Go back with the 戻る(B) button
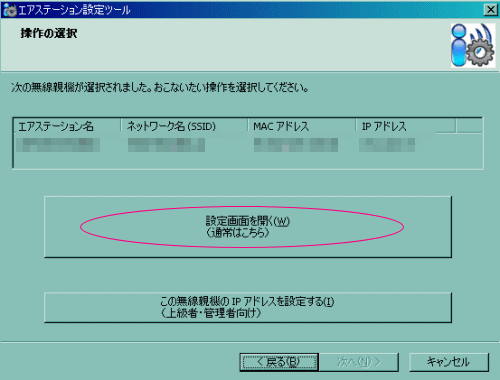This screenshot has width=500, height=380. click(x=279, y=362)
